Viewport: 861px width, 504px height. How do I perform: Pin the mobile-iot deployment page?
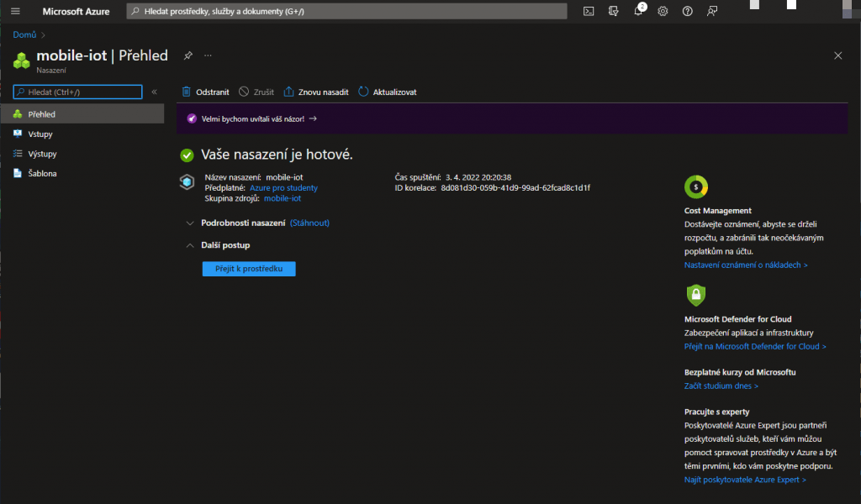coord(188,55)
